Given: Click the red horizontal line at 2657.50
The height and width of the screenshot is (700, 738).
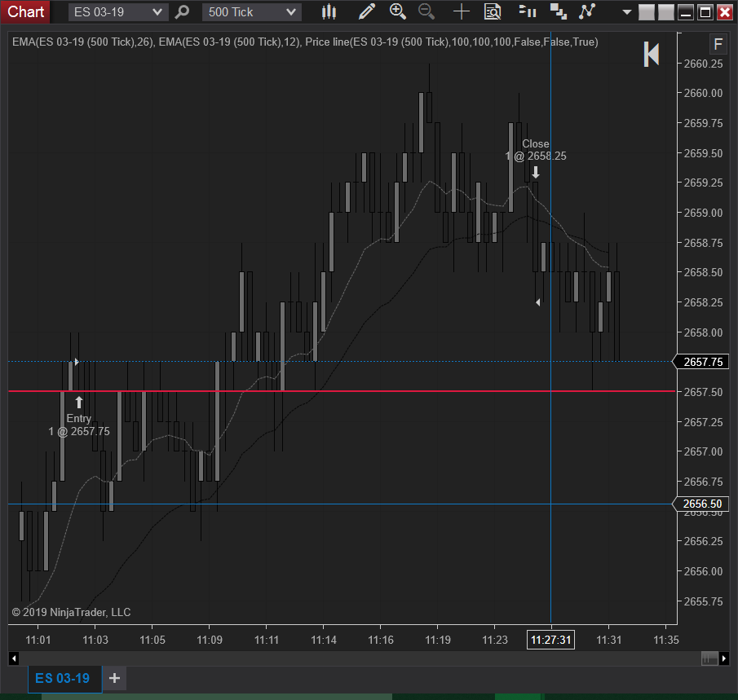Looking at the screenshot, I should 342,391.
